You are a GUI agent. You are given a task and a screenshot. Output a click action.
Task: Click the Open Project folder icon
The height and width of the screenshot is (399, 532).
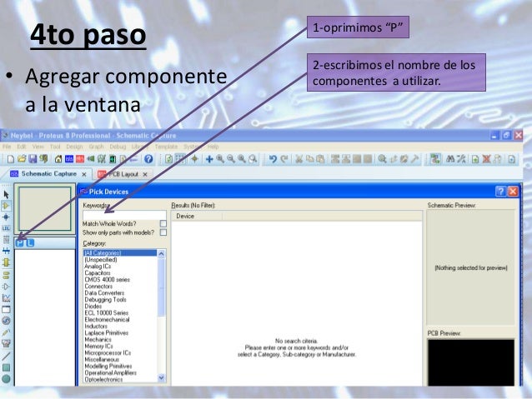pos(22,159)
